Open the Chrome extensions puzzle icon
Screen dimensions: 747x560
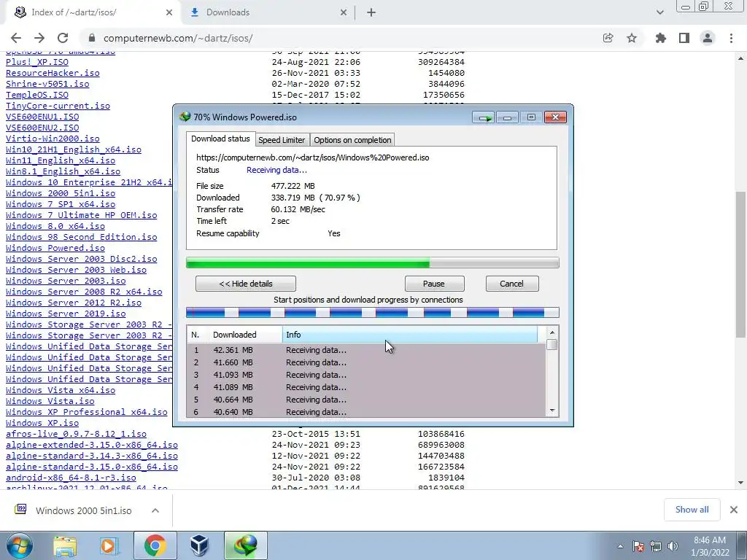click(660, 38)
